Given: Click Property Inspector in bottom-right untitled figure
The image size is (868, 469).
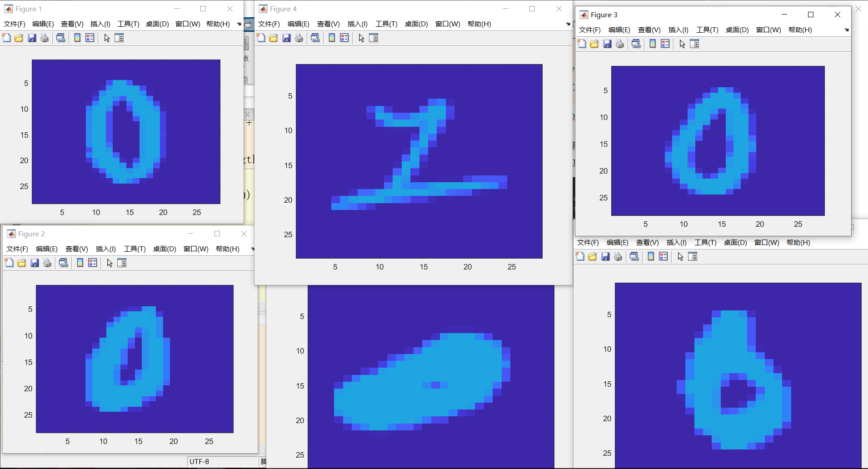Looking at the screenshot, I should (x=693, y=256).
